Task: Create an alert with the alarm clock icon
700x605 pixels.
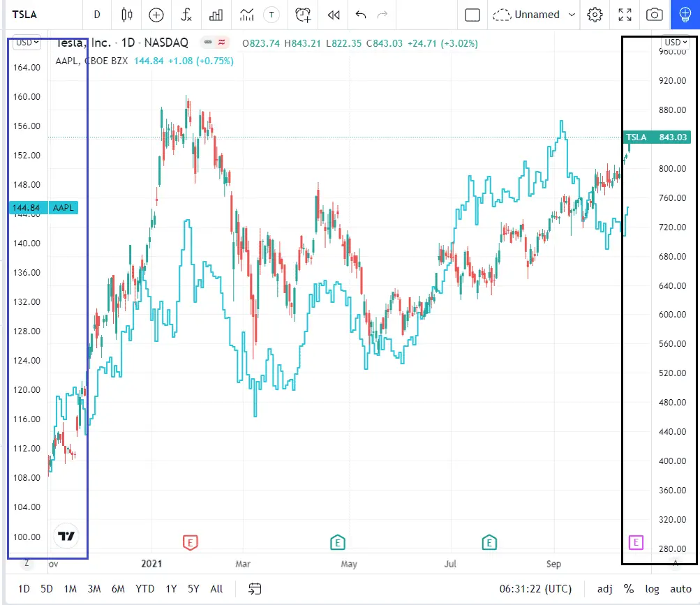Action: click(303, 15)
